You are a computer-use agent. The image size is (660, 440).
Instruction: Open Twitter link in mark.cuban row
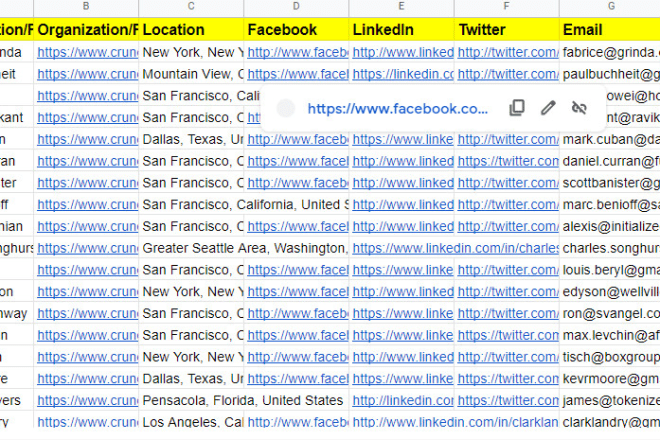tap(508, 139)
